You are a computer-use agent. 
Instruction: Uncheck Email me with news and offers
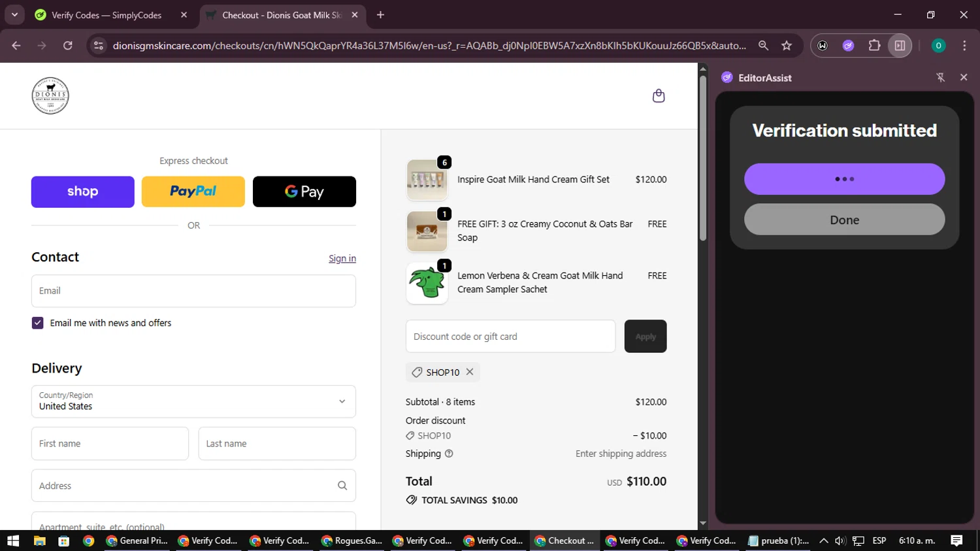coord(38,323)
